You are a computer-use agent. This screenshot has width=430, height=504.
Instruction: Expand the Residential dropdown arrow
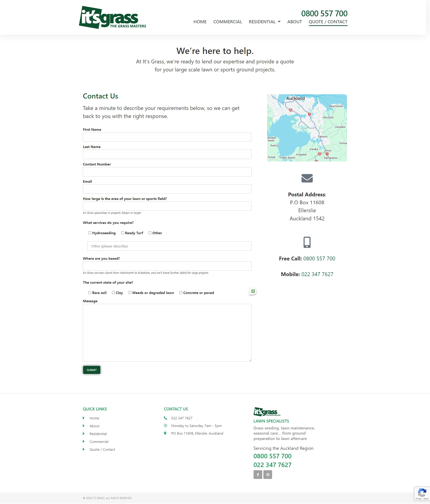(x=279, y=22)
